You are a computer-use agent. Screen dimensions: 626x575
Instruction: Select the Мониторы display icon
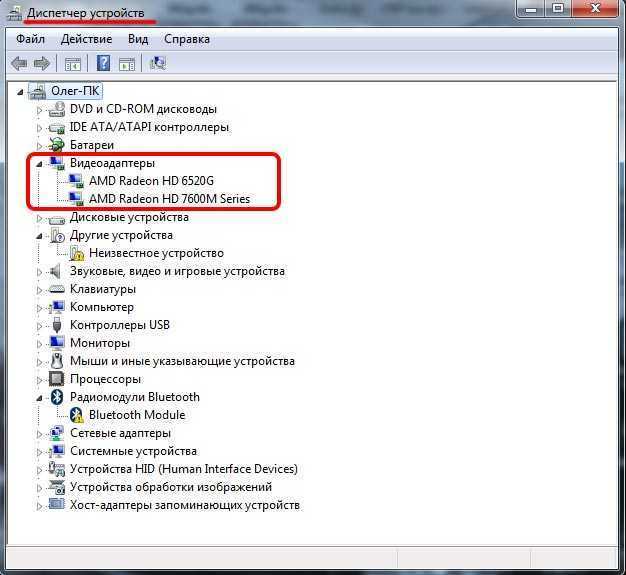[57, 343]
